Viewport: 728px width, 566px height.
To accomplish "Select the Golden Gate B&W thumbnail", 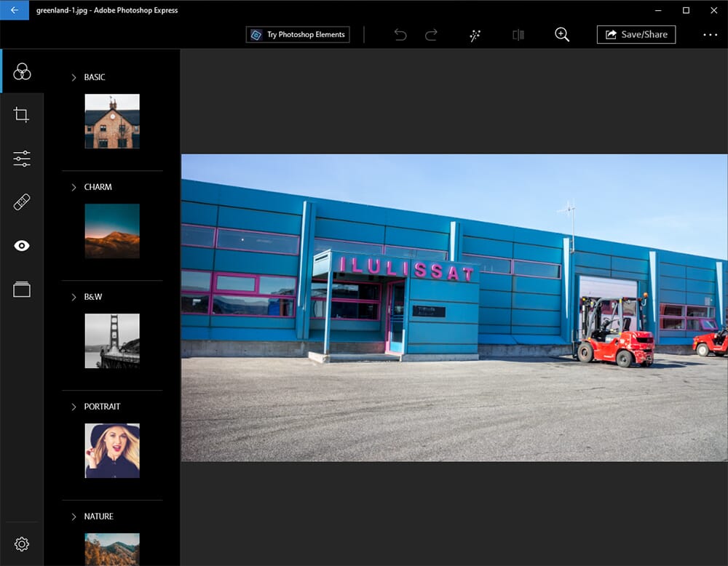I will click(112, 340).
